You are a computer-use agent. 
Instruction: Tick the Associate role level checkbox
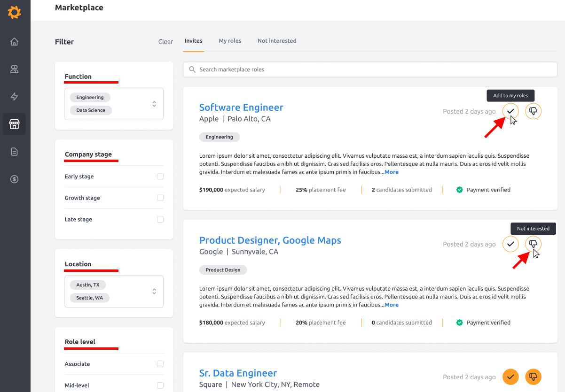(x=160, y=364)
